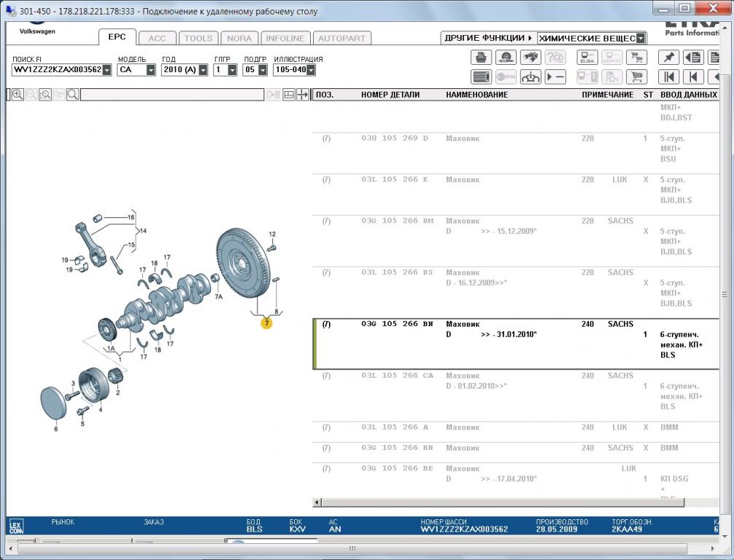Click the НОМЕР ДЕТАЛИ column header
Image resolution: width=734 pixels, height=560 pixels.
tap(390, 95)
